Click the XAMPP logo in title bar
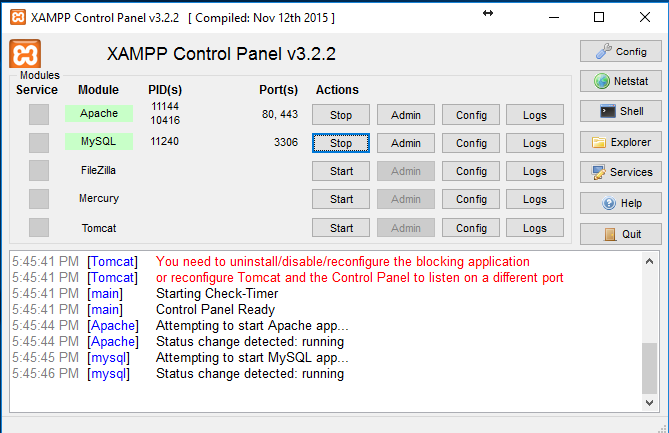This screenshot has height=433, width=669. (x=17, y=17)
